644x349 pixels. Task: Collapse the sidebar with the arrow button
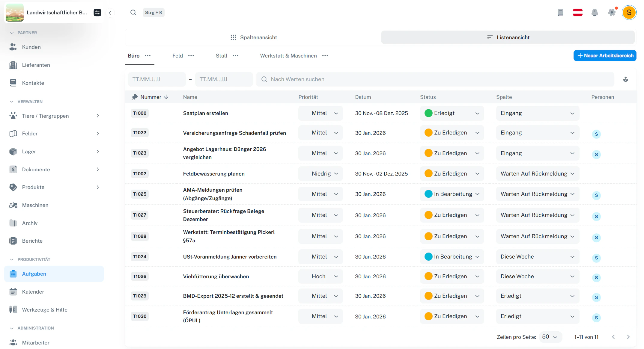pyautogui.click(x=110, y=13)
